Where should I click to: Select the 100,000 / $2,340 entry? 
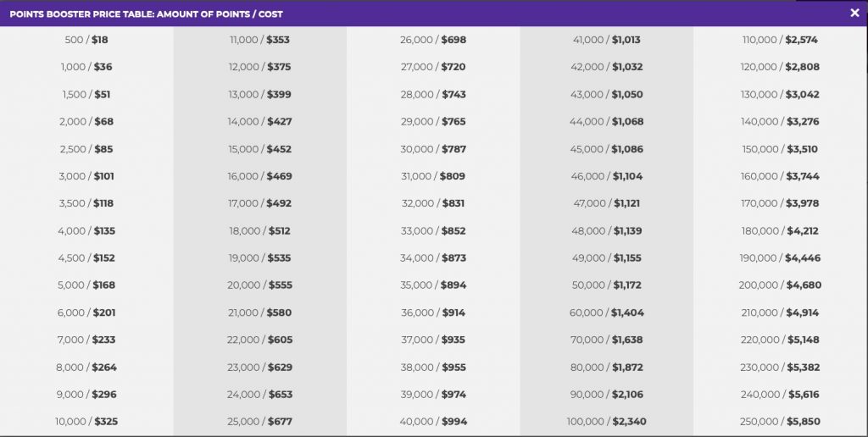607,422
